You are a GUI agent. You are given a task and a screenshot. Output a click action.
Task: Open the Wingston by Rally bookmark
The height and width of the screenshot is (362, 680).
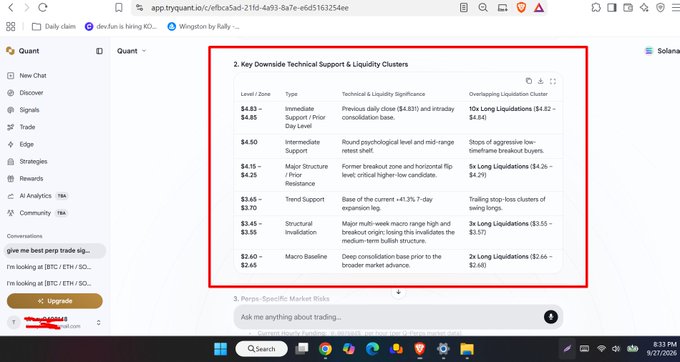pyautogui.click(x=203, y=26)
